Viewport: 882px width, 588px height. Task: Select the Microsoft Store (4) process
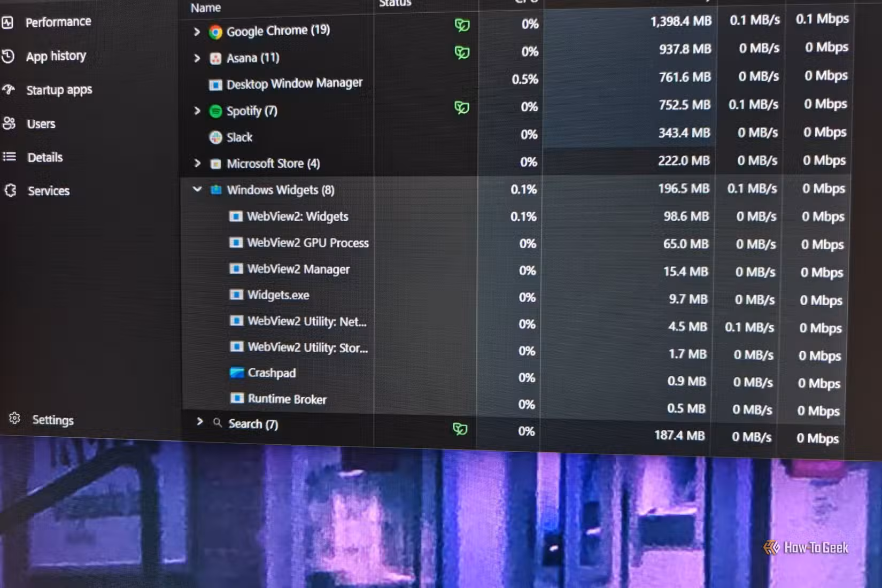tap(273, 164)
